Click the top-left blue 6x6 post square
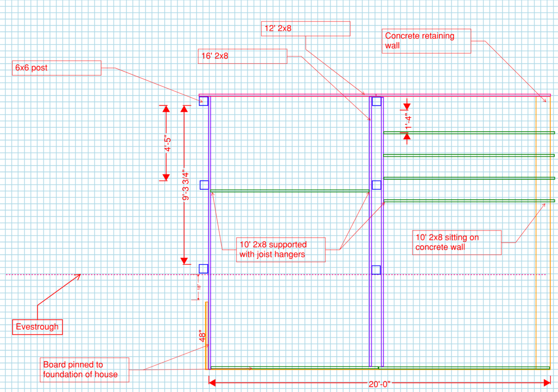Image resolution: width=558 pixels, height=392 pixels. [204, 101]
